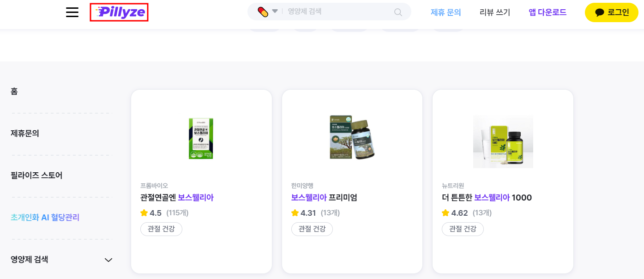Viewport: 644px width, 279px height.
Task: Click the star rating icon for 관절연골엔 보스웰리아
Action: 144,213
